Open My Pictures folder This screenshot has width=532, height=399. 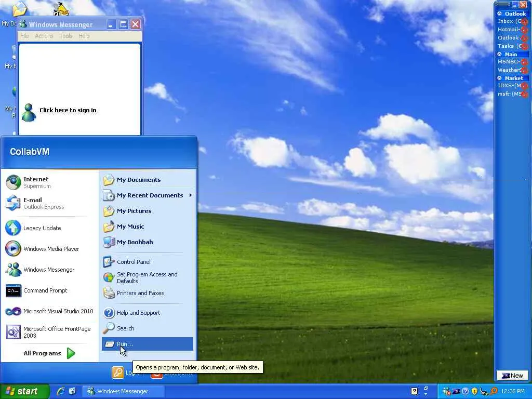pos(147,211)
